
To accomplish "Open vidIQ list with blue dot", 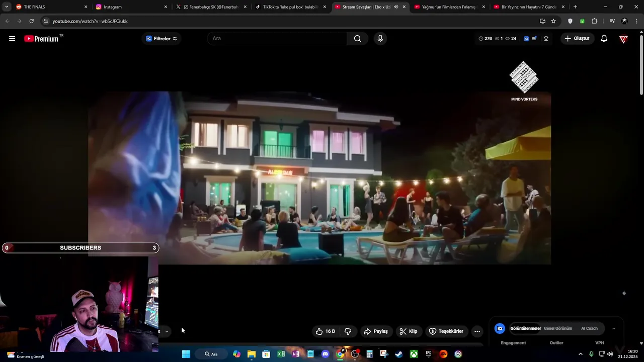I will click(x=534, y=39).
